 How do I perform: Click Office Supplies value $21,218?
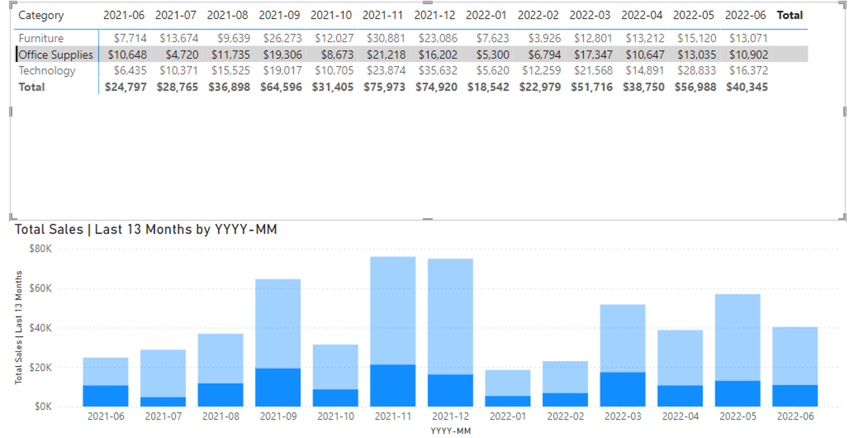[x=386, y=54]
